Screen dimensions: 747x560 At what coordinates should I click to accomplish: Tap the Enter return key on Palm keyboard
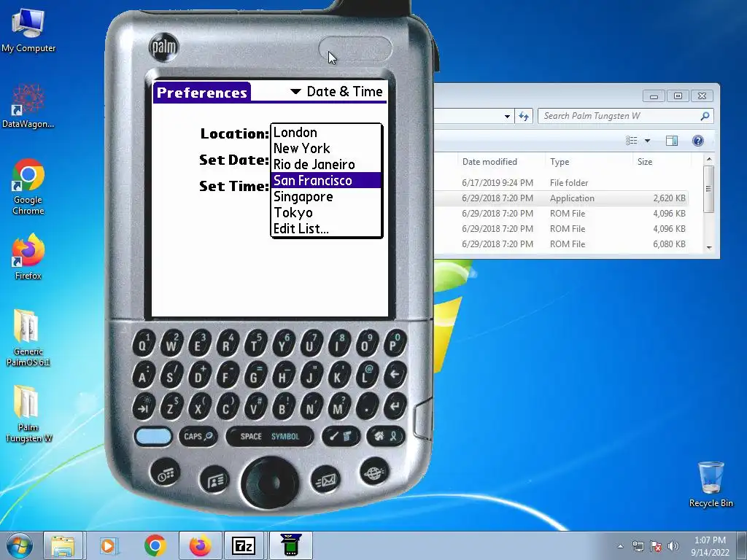(395, 406)
